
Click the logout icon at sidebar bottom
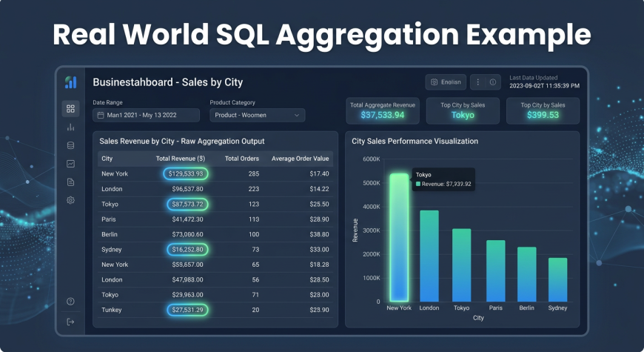[x=70, y=322]
